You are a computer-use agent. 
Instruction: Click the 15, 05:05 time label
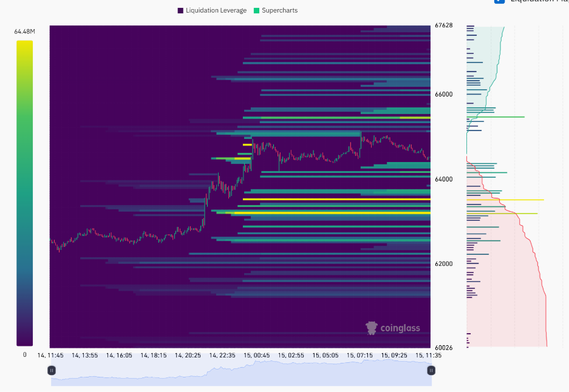[x=325, y=356]
